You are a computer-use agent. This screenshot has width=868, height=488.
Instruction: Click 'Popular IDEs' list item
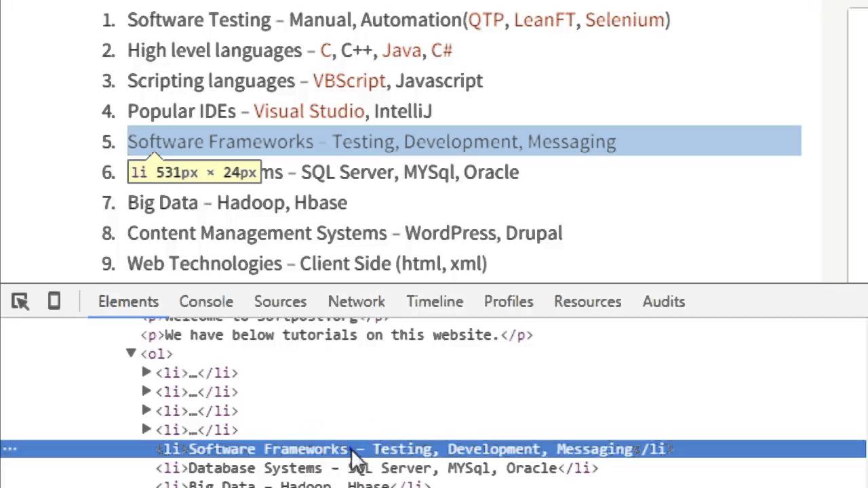pos(279,111)
